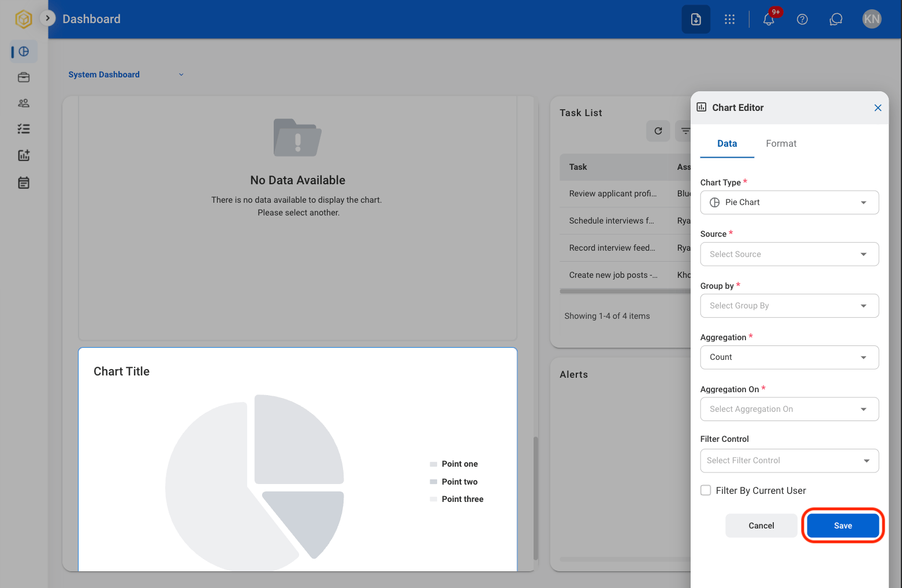The height and width of the screenshot is (588, 902).
Task: Open the KN user avatar menu
Action: [x=872, y=19]
